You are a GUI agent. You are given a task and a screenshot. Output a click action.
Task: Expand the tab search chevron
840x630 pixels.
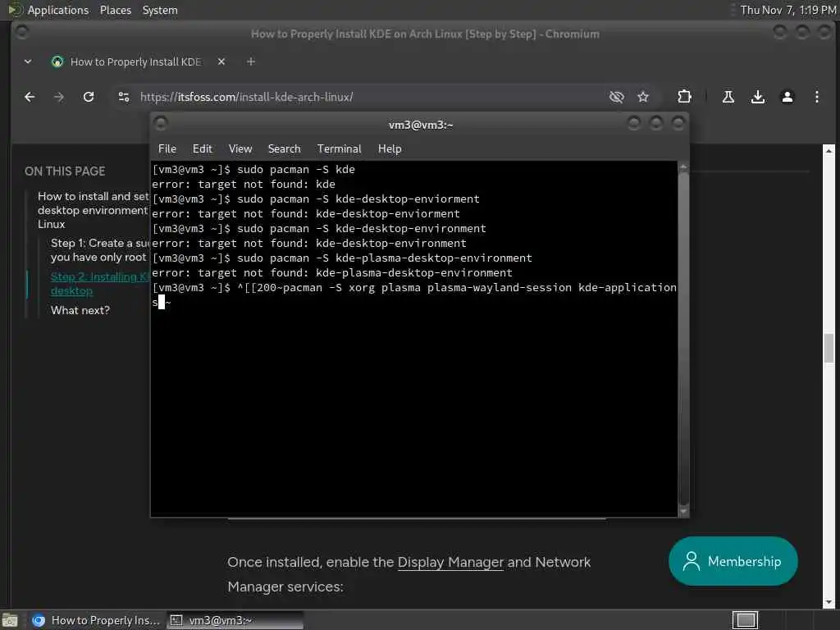point(28,62)
